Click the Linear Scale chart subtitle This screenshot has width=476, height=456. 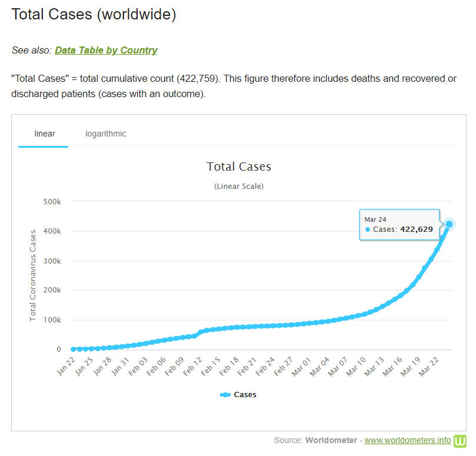click(238, 187)
